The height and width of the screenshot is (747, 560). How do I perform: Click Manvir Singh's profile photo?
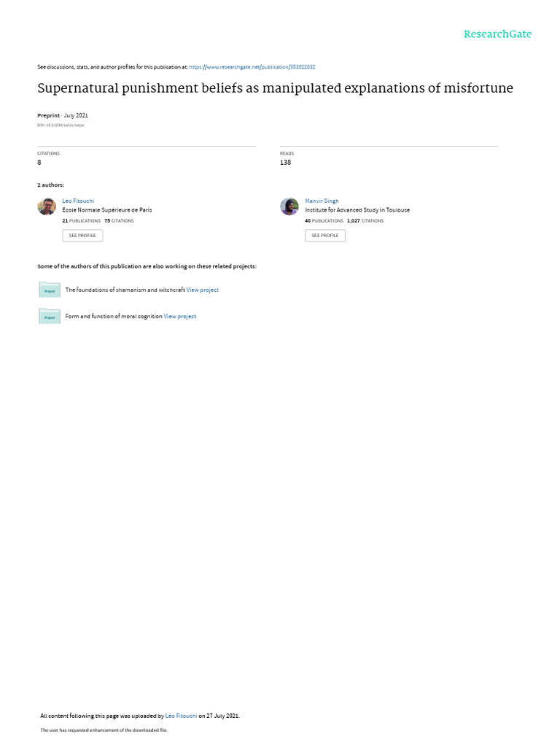point(289,206)
